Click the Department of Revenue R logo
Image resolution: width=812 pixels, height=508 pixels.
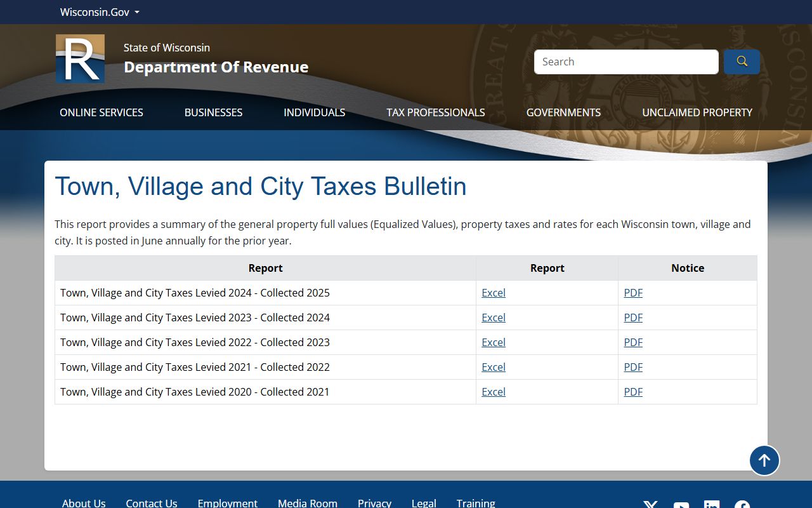[x=80, y=58]
